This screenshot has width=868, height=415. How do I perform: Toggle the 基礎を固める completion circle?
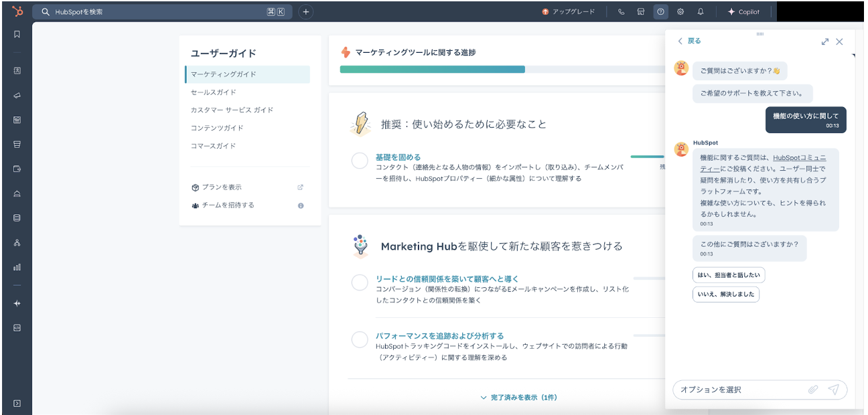(x=360, y=161)
